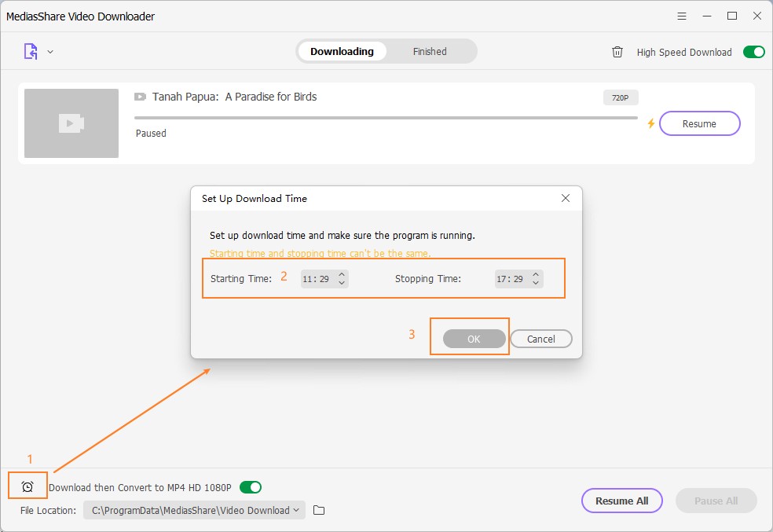Screen dimensions: 773x532
Task: Turn off High Speed Download toggle
Action: 753,52
